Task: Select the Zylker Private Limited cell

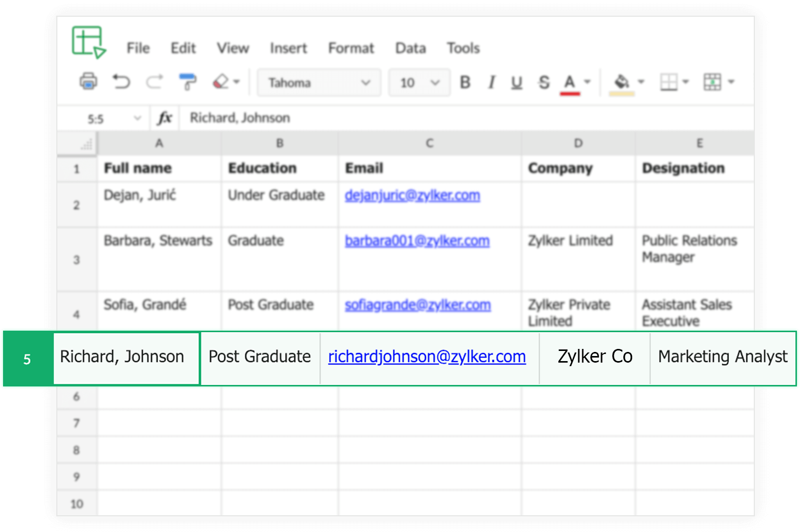Action: (578, 312)
